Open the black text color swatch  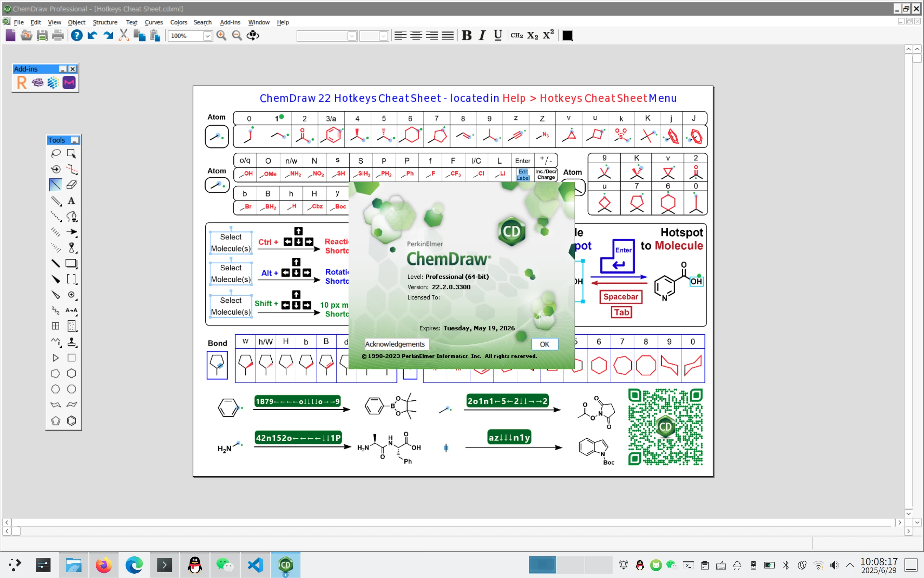pyautogui.click(x=568, y=35)
